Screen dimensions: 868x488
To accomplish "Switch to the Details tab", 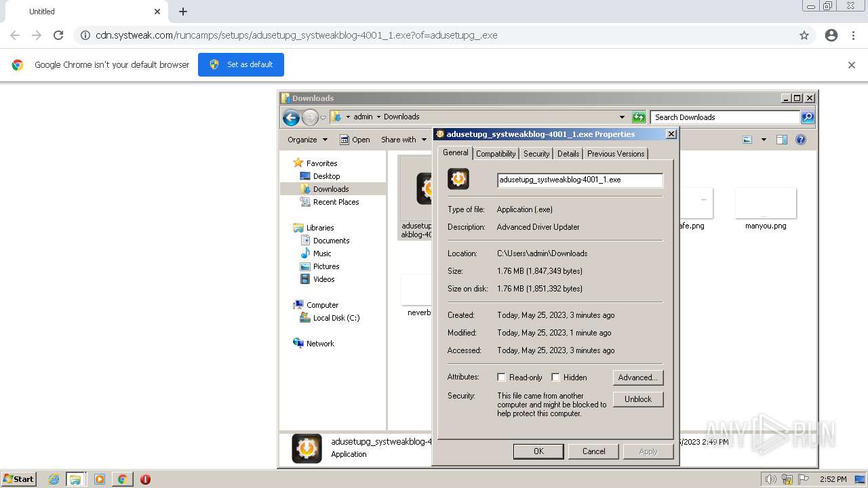I will coord(568,154).
